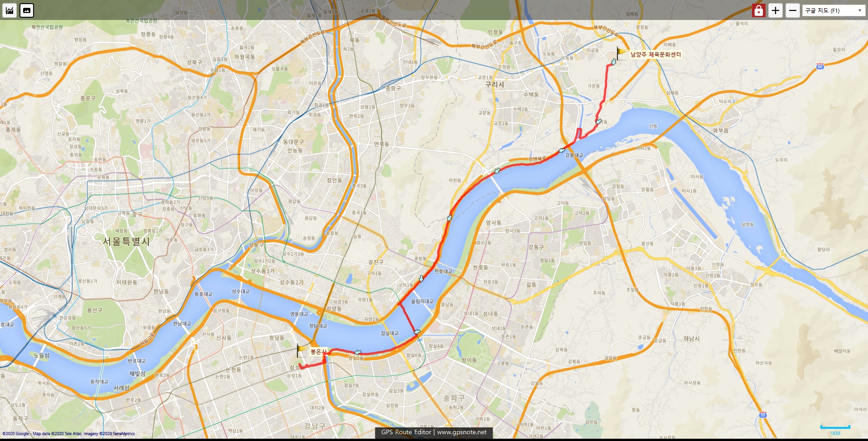Open the elevation profile chart
This screenshot has height=441, width=868.
click(10, 10)
